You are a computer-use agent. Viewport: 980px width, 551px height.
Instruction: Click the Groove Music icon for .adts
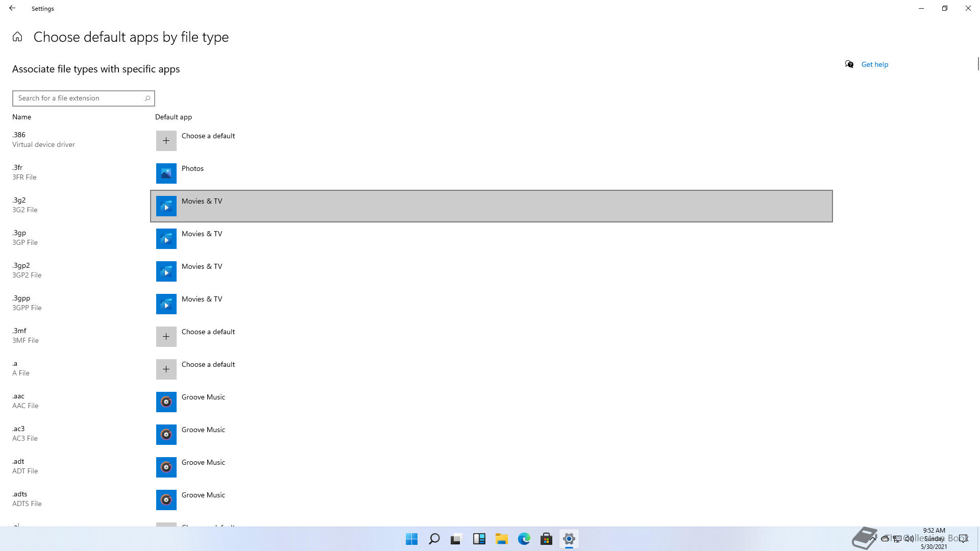point(166,500)
